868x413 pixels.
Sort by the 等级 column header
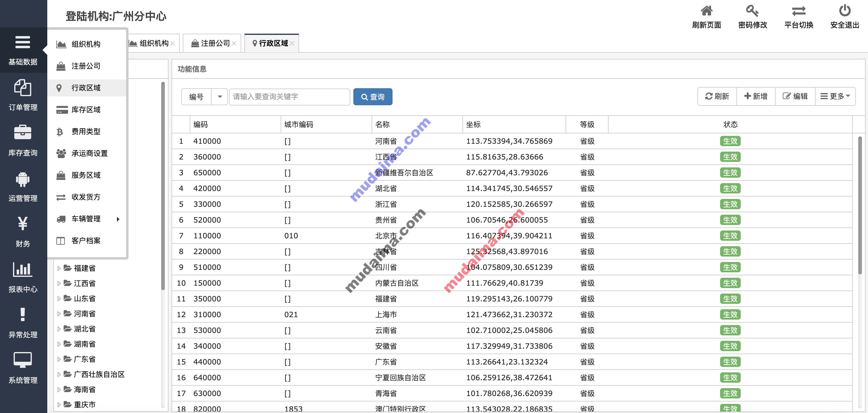(587, 124)
